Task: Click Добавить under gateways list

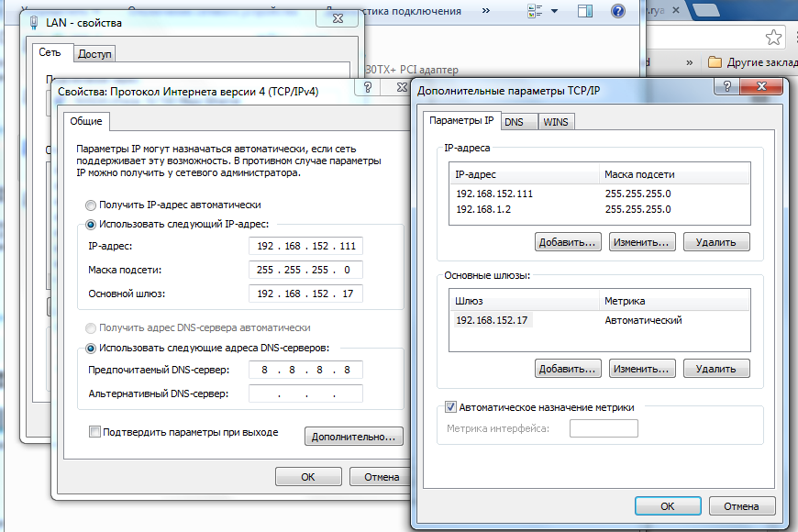Action: click(568, 369)
